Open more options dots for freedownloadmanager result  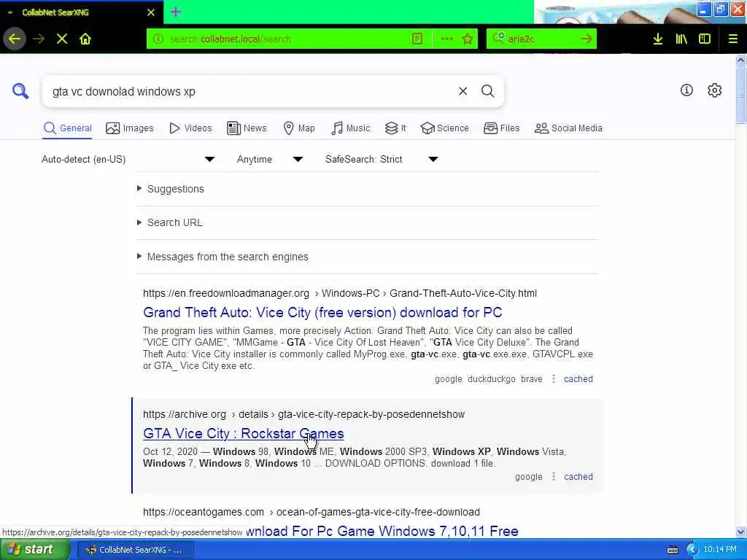coord(553,379)
